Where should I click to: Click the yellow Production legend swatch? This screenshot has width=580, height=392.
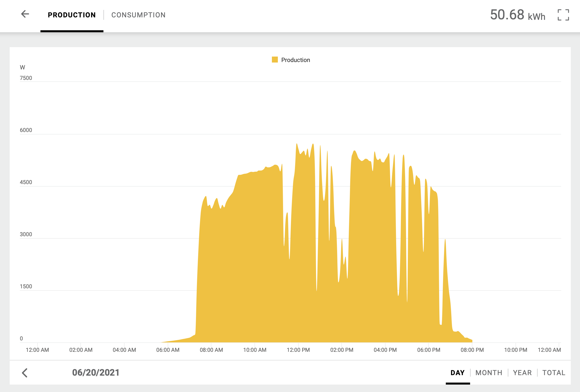click(275, 60)
